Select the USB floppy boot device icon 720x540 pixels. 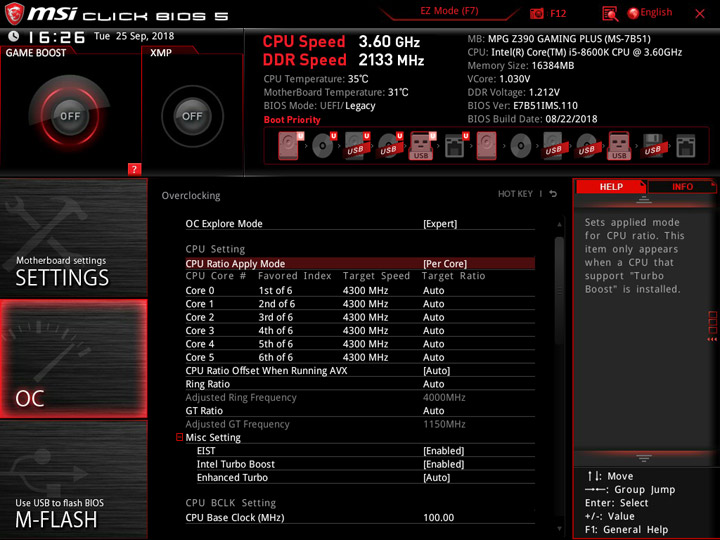click(652, 146)
